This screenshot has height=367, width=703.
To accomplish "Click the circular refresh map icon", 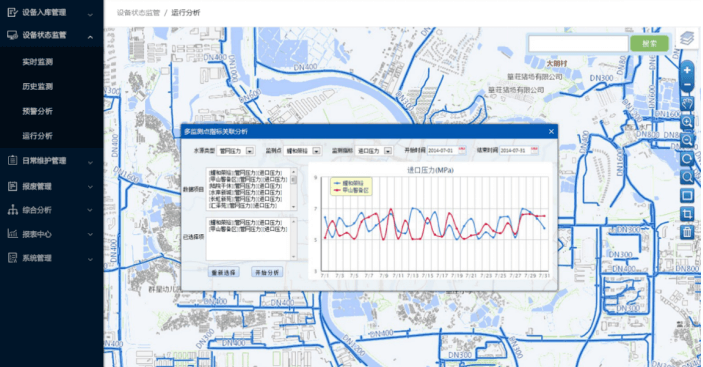I will click(687, 159).
